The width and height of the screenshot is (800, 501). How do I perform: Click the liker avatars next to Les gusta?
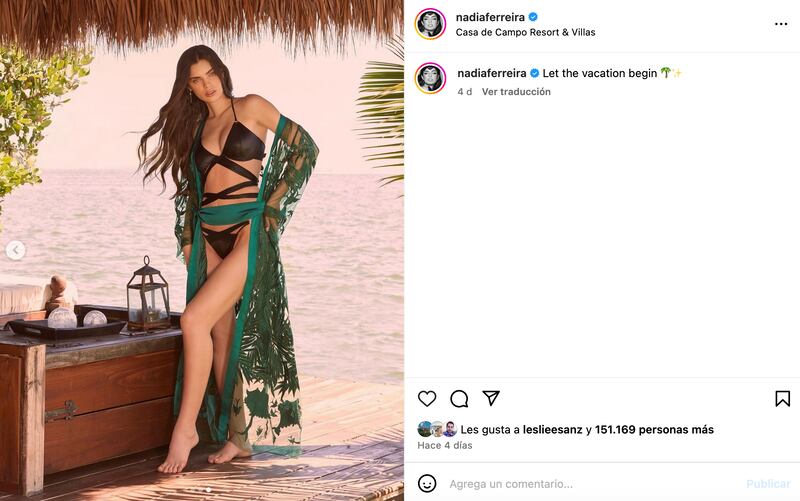[x=437, y=430]
